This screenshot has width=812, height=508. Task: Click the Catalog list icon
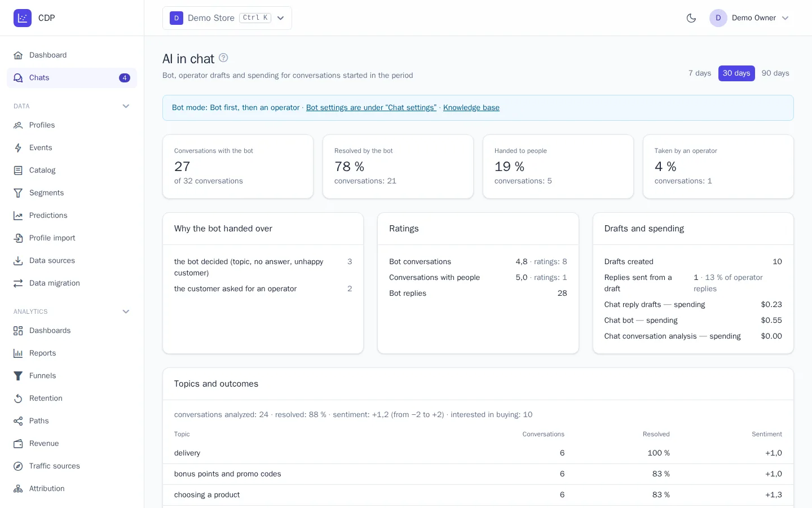click(18, 170)
